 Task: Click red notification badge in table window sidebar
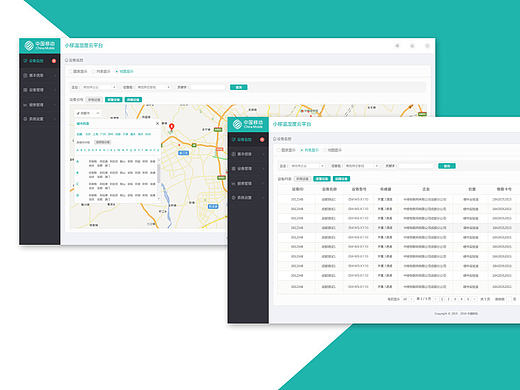262,139
